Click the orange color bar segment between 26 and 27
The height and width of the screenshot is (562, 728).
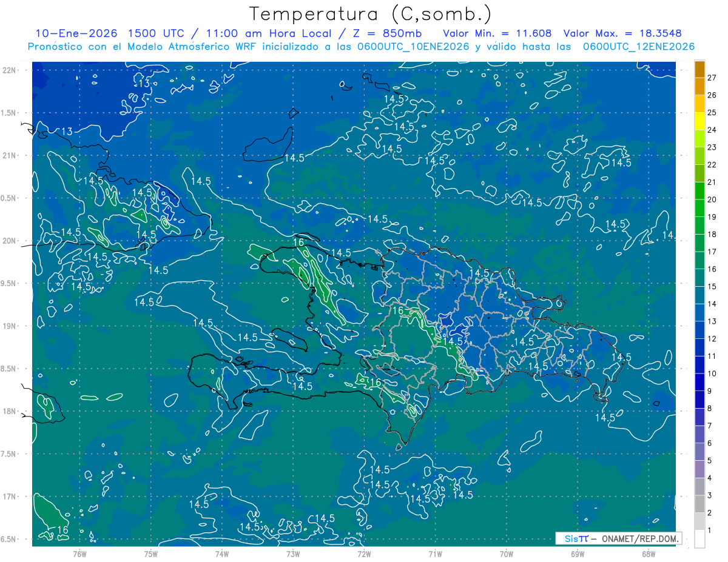699,86
